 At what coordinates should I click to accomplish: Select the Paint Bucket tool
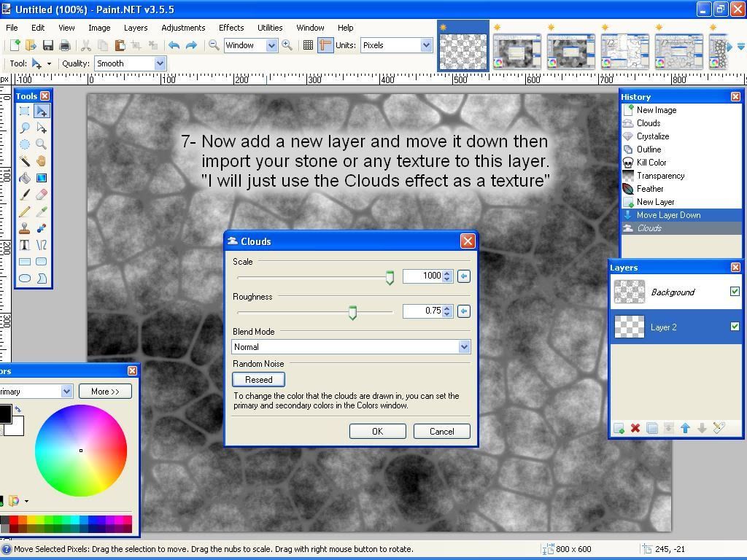pyautogui.click(x=24, y=178)
